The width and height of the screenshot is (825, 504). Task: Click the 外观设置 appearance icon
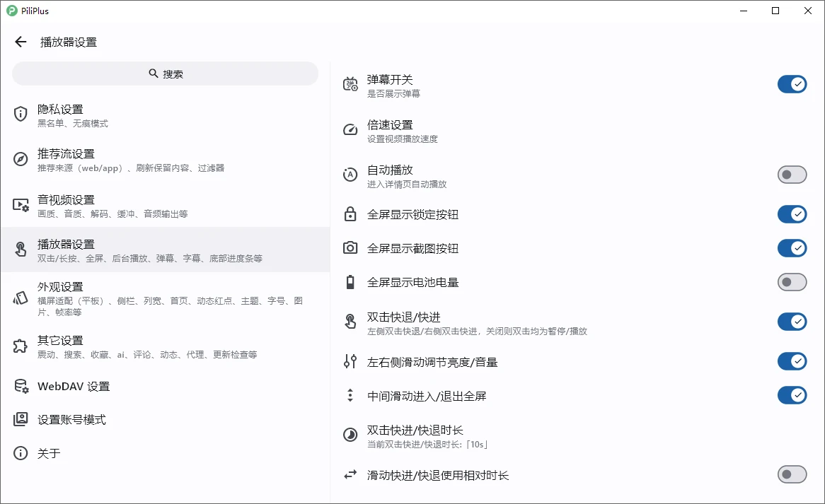click(20, 298)
